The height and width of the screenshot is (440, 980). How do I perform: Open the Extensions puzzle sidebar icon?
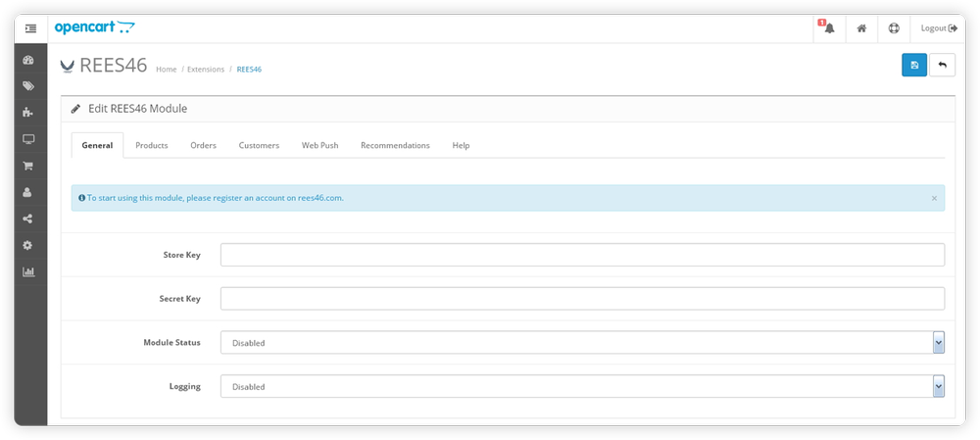pyautogui.click(x=28, y=113)
